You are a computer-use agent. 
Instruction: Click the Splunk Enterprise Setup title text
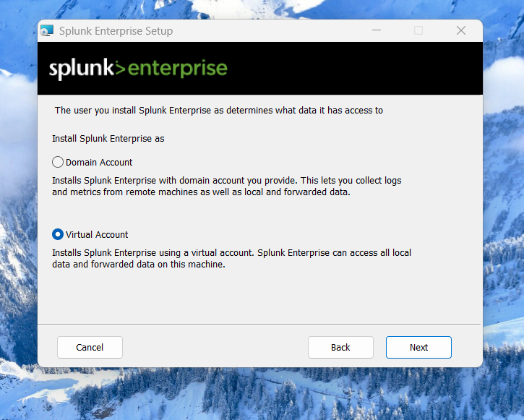(116, 31)
